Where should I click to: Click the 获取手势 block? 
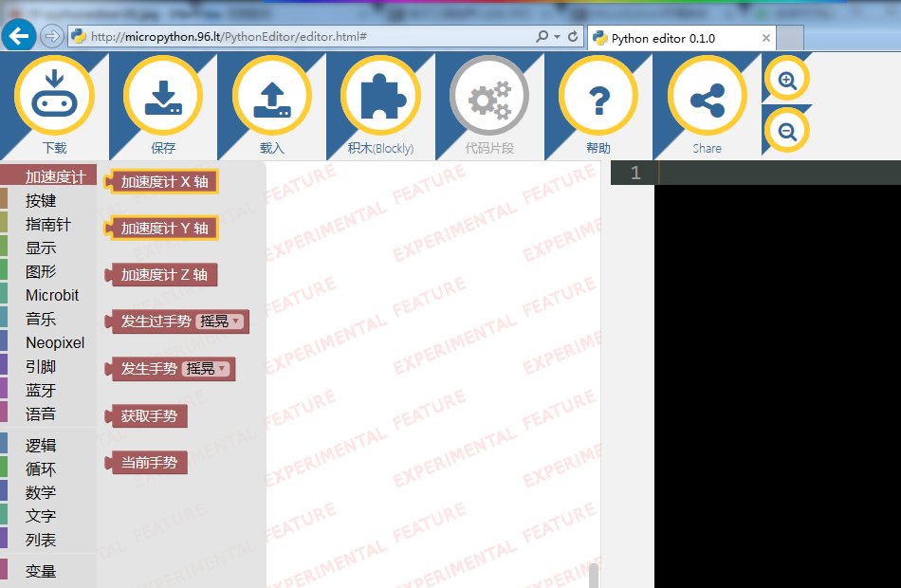(147, 415)
